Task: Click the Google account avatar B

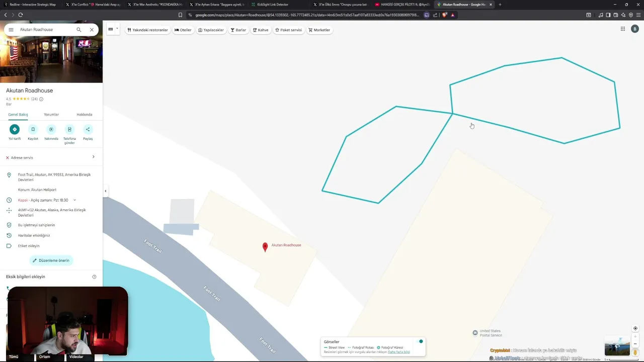Action: pos(634,29)
